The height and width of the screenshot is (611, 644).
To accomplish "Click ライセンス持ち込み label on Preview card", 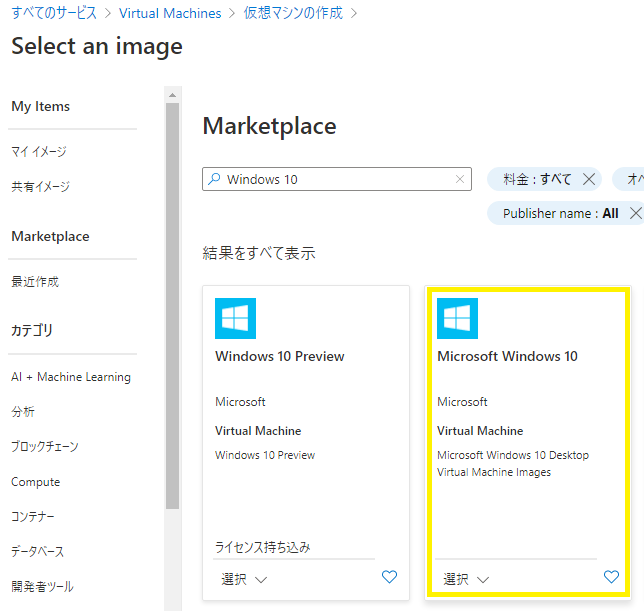I will click(x=262, y=547).
